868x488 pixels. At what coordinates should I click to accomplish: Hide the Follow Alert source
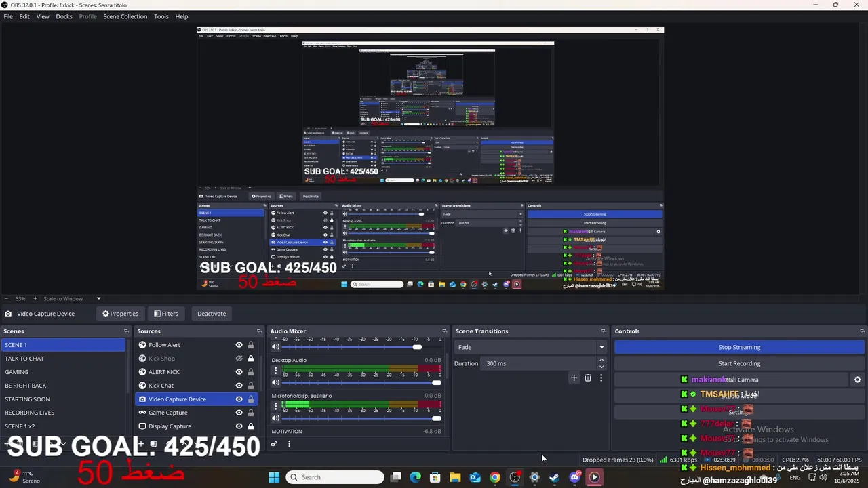239,345
